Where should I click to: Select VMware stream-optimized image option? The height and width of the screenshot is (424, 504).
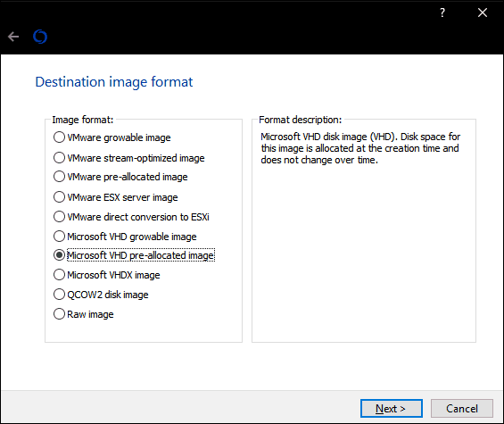click(128, 158)
